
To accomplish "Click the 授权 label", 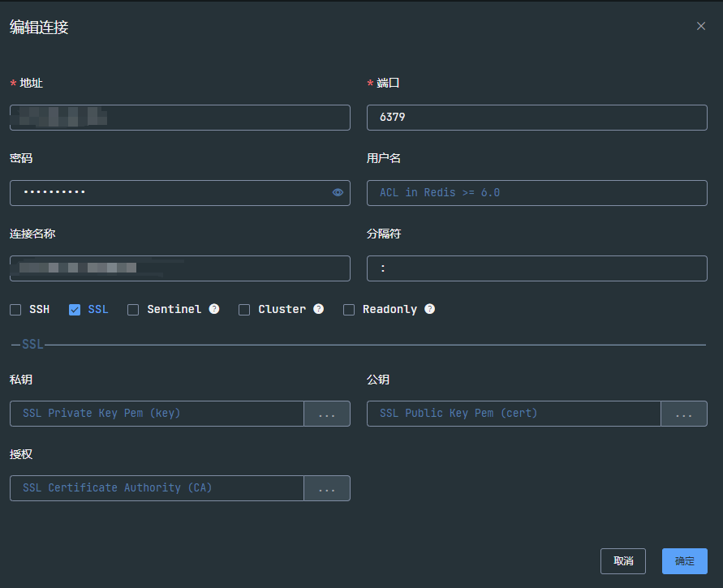I will click(x=21, y=454).
